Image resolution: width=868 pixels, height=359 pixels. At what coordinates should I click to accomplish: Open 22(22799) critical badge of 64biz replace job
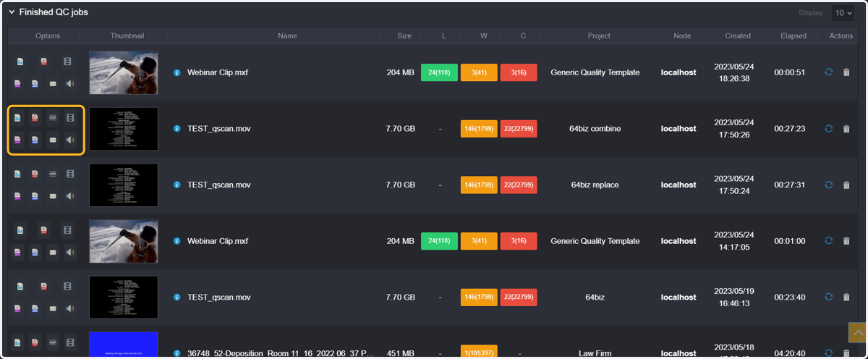click(x=519, y=185)
